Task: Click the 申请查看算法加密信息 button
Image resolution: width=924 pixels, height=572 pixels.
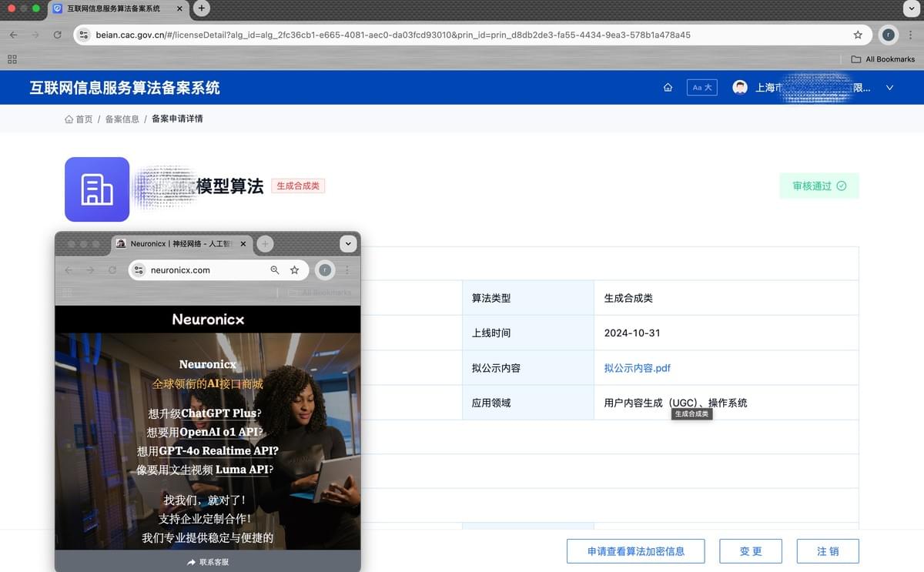Action: click(635, 550)
